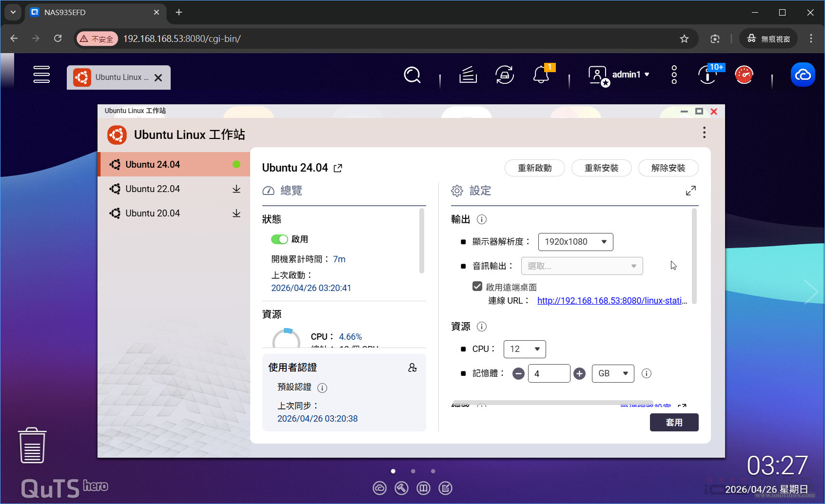Click the dashboard gauge icon
Screen dimensions: 825x504
[x=744, y=75]
